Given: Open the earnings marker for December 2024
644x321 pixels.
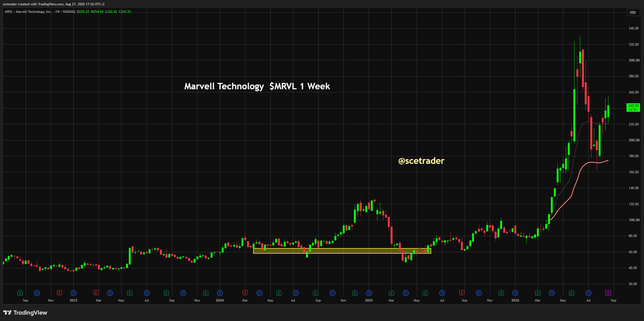Looking at the screenshot, I should click(x=355, y=293).
